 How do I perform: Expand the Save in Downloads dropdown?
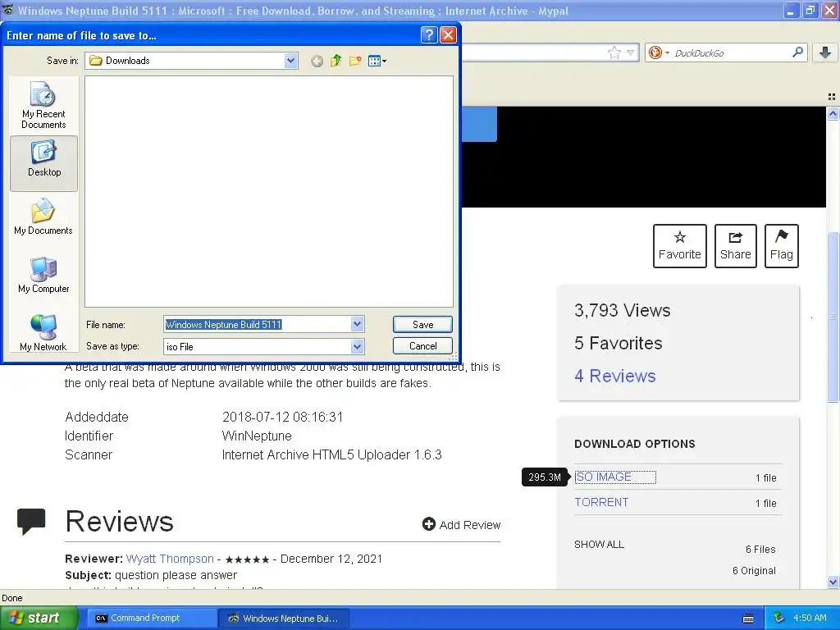click(291, 61)
